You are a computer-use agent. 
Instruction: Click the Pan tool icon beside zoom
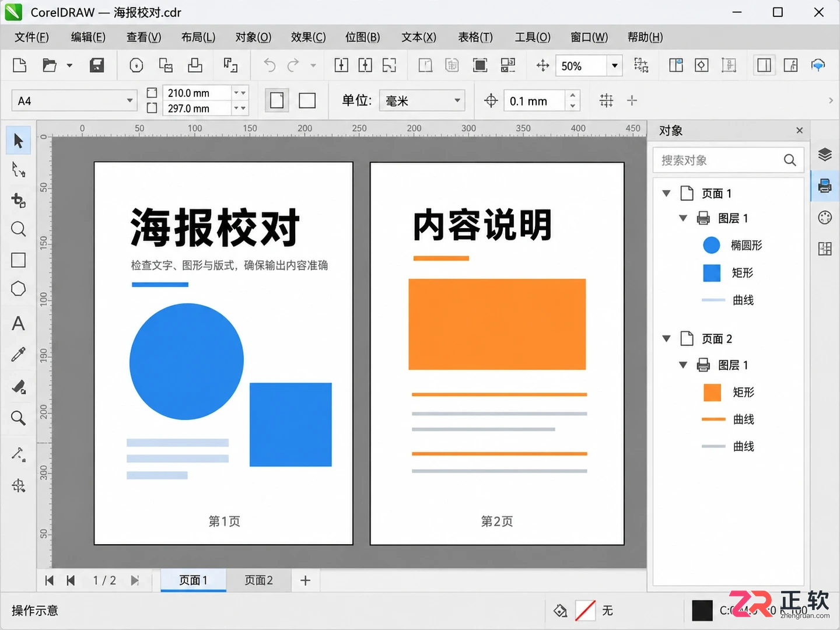coord(542,65)
